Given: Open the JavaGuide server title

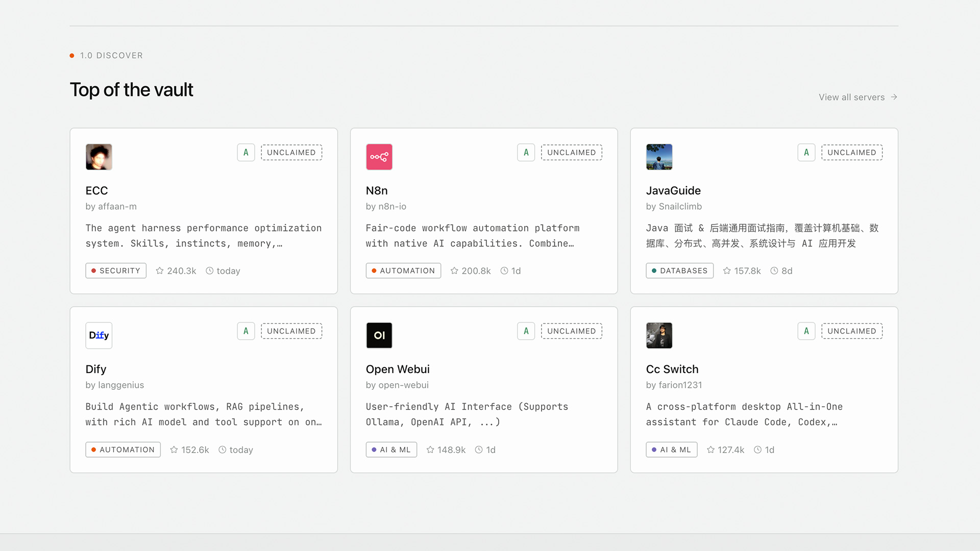Looking at the screenshot, I should pos(673,190).
